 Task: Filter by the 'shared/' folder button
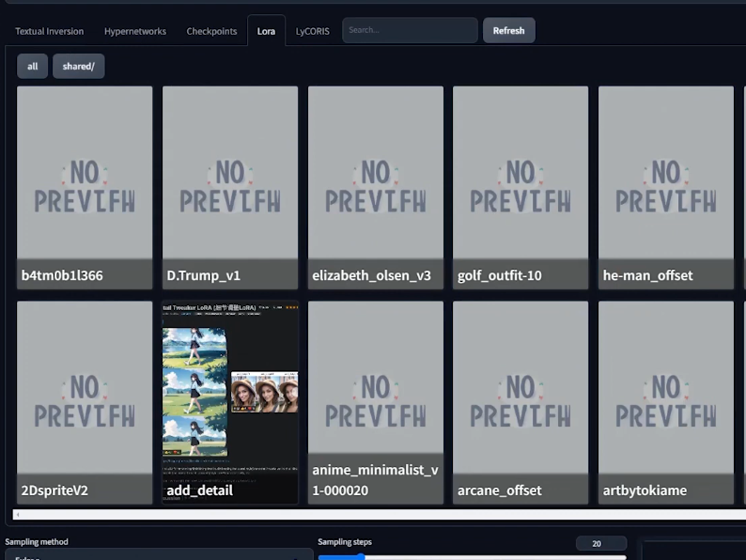click(79, 66)
